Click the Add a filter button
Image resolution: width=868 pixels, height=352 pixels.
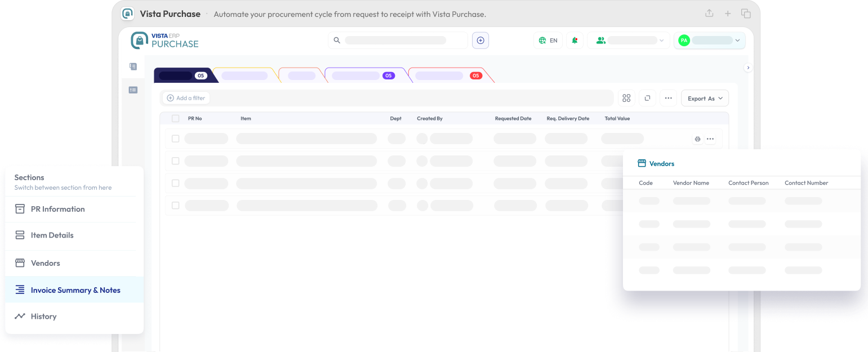click(x=186, y=98)
